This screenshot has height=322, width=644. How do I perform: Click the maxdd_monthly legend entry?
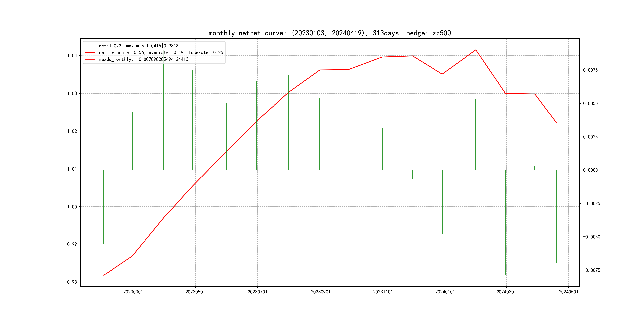pyautogui.click(x=144, y=59)
